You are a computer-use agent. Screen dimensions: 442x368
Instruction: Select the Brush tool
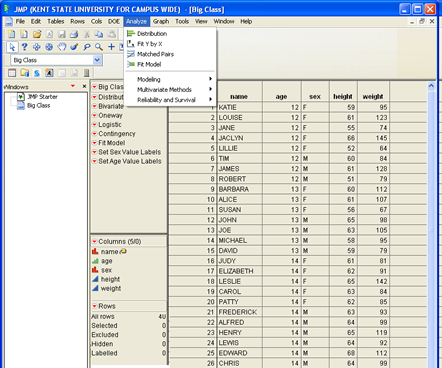(x=74, y=47)
